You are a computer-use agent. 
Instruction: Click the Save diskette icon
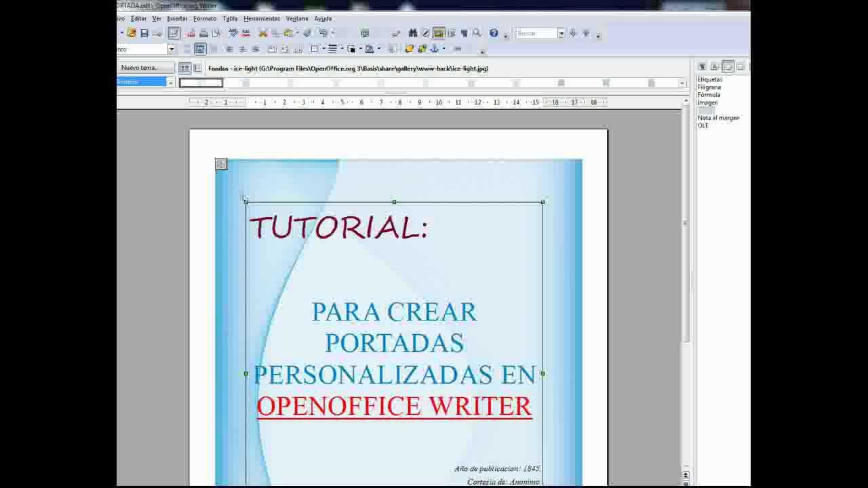coord(144,33)
